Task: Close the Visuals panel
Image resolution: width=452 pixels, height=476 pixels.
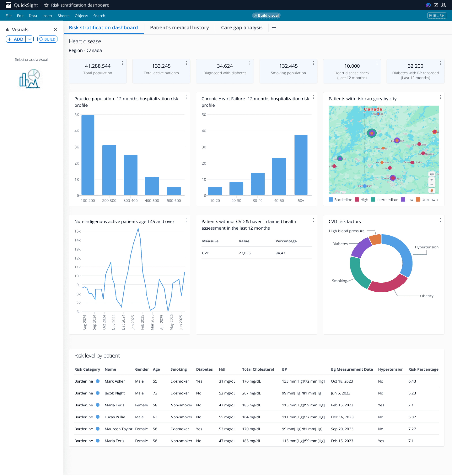Action: pyautogui.click(x=55, y=29)
